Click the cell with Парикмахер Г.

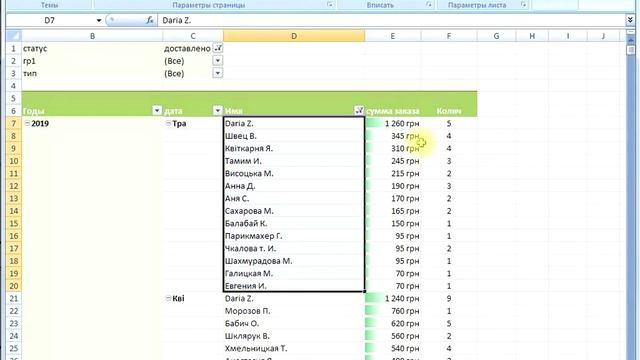click(x=294, y=236)
